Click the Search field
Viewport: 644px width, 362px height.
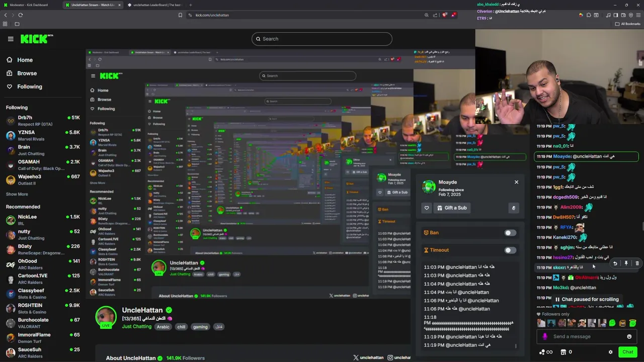pos(322,39)
